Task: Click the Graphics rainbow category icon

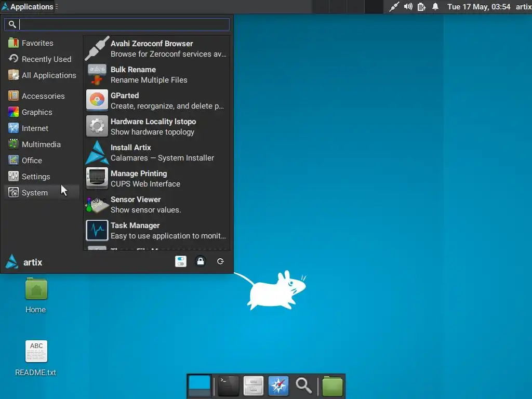Action: pyautogui.click(x=14, y=112)
